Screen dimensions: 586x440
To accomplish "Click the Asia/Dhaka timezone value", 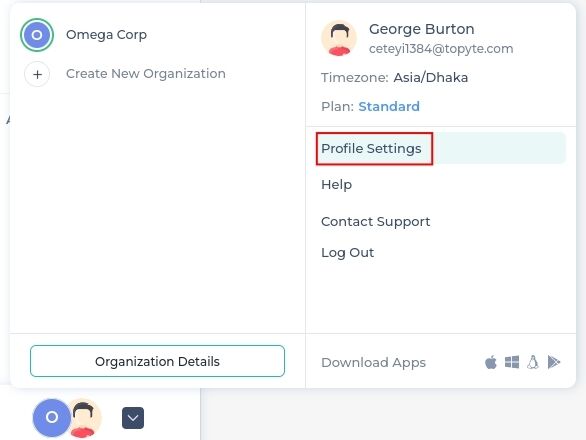I will 431,78.
